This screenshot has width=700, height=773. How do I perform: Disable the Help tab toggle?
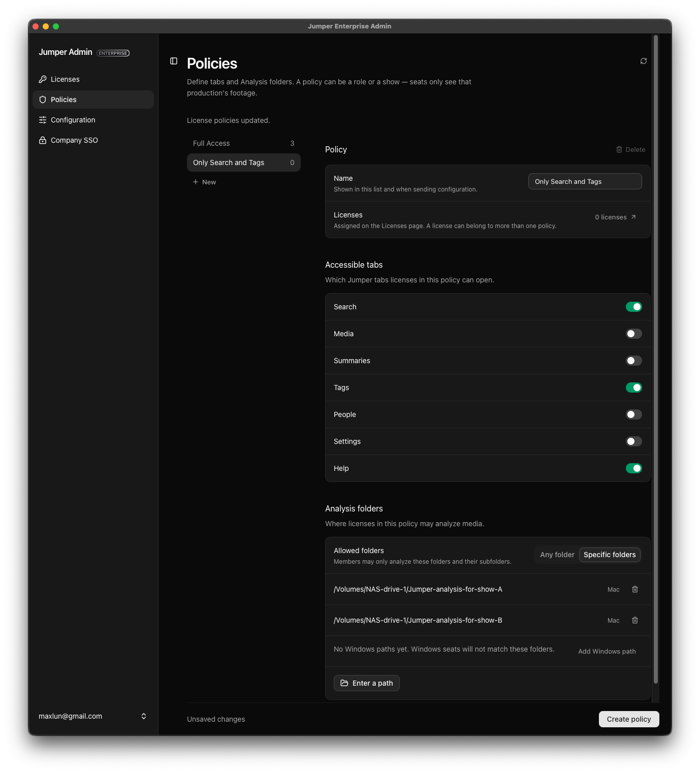click(x=634, y=468)
